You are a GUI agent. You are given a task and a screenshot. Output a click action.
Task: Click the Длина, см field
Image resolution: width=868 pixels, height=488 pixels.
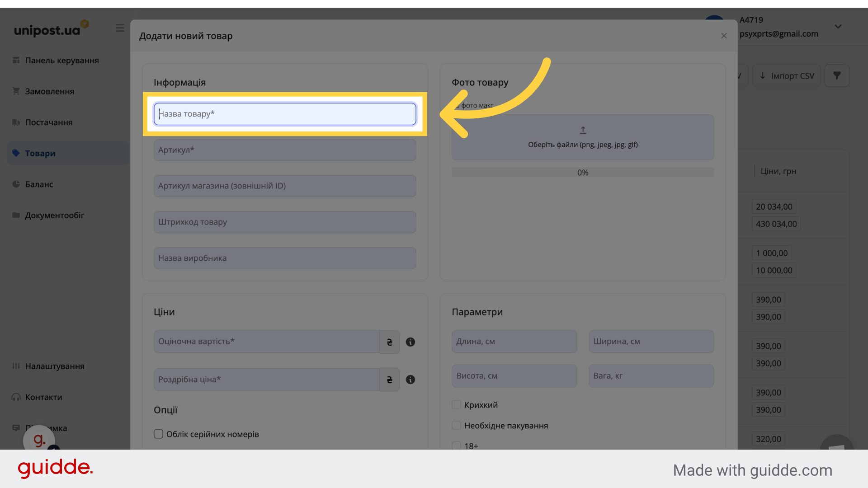click(x=514, y=342)
